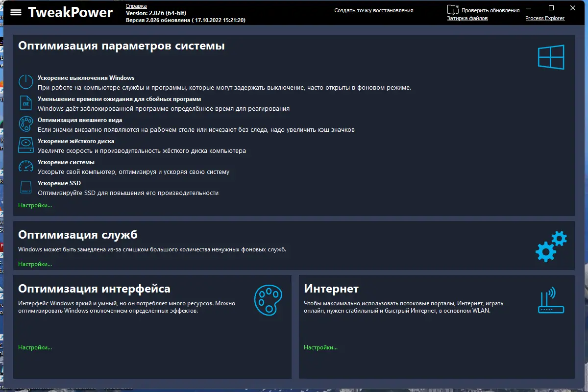588x392 pixels.
Task: Click the hard disk icon for Ускорение жёсткого диска
Action: pos(25,145)
